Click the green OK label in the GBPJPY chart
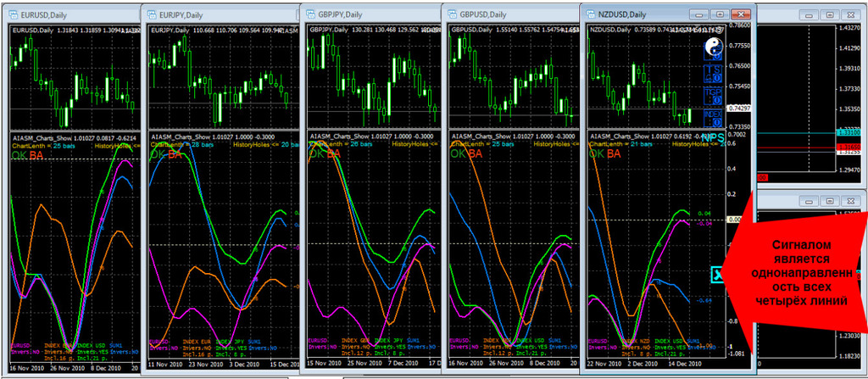Screen dimensions: 868x379 [317, 153]
